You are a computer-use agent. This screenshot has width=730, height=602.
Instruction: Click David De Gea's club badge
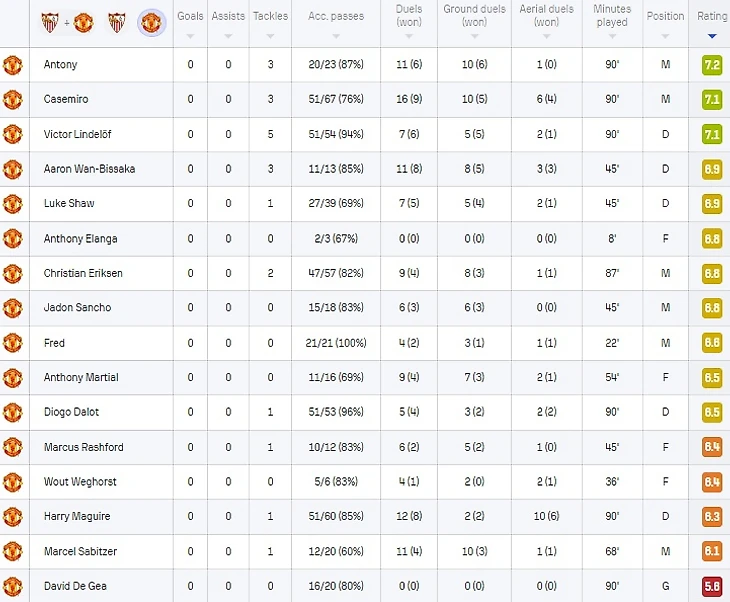click(x=13, y=585)
